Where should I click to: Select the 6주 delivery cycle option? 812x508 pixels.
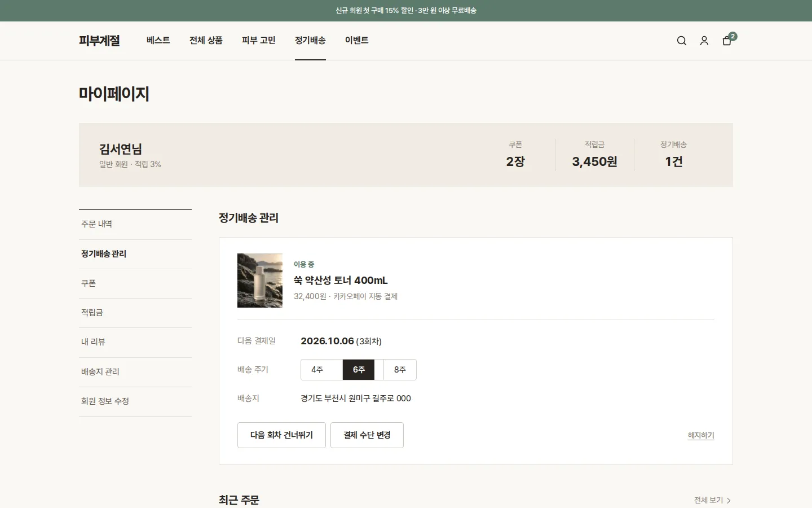359,370
